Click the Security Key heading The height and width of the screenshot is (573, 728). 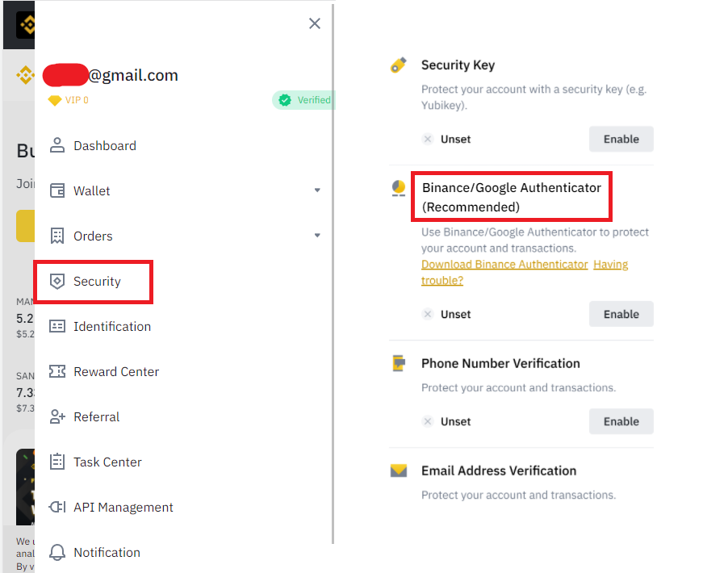[458, 65]
